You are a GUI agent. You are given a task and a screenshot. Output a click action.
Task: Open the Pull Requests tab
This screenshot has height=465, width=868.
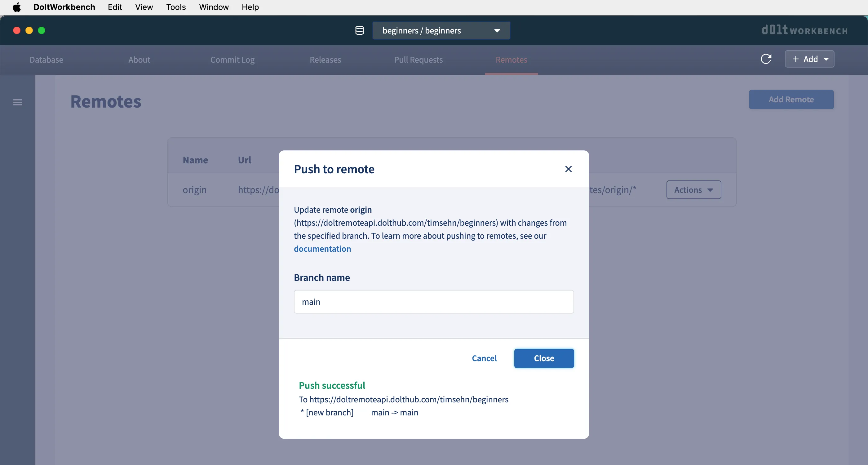418,60
